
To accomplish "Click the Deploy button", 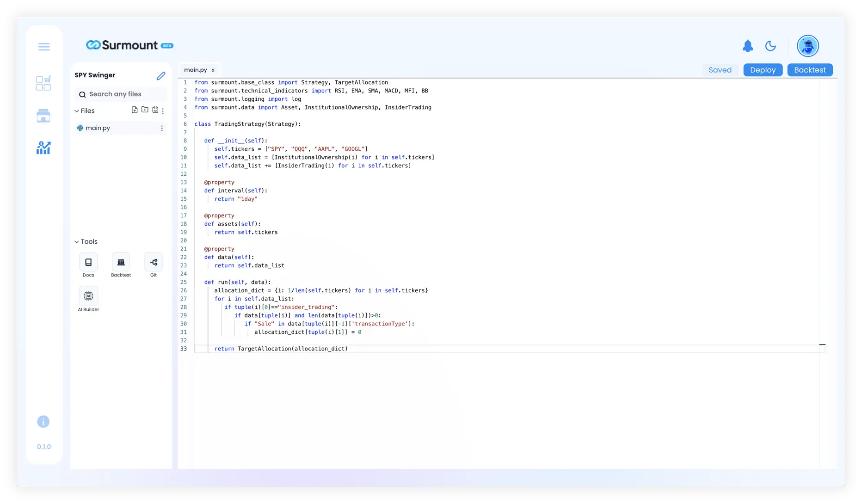I will pos(763,70).
